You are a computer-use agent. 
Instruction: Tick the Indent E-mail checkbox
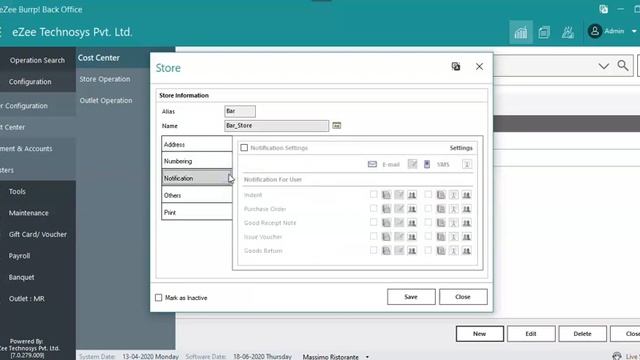click(x=373, y=195)
